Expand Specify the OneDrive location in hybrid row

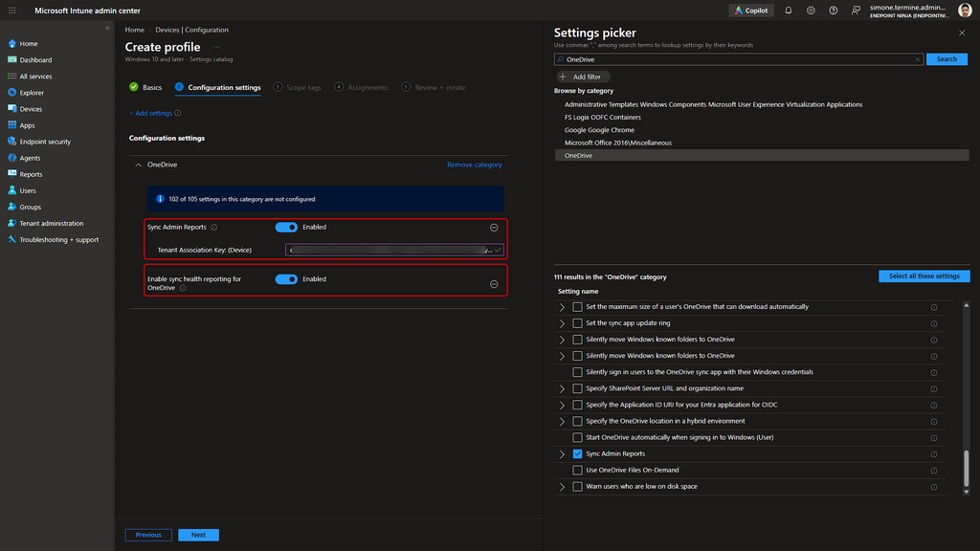point(562,421)
